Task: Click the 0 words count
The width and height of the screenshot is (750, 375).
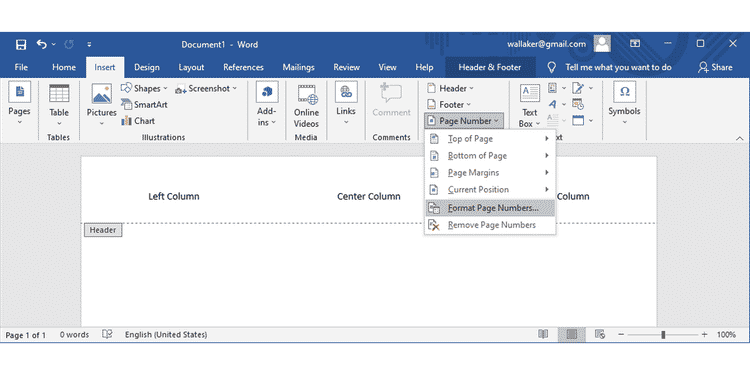Action: tap(74, 335)
